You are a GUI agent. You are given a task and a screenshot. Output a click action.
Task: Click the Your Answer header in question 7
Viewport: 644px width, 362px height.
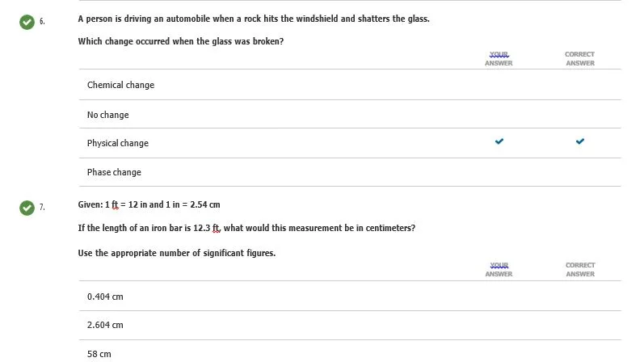point(499,270)
